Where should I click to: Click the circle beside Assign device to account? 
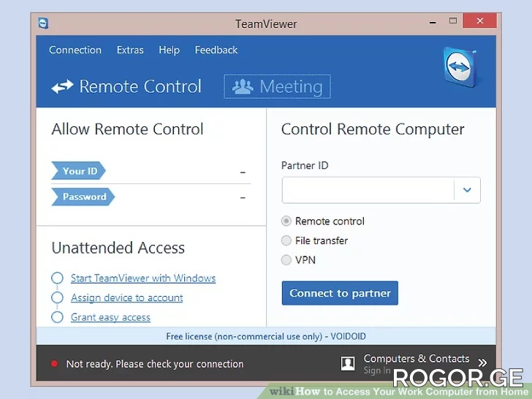click(x=57, y=297)
